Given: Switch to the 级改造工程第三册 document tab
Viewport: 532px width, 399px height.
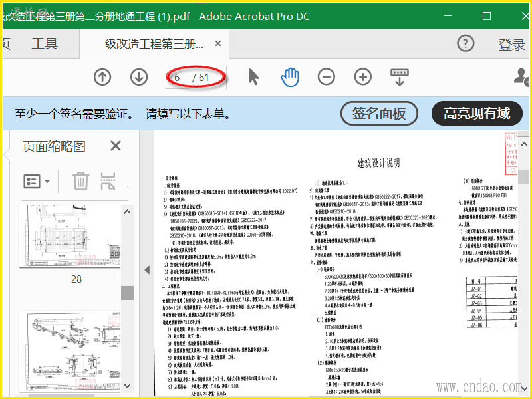Looking at the screenshot, I should pos(154,43).
